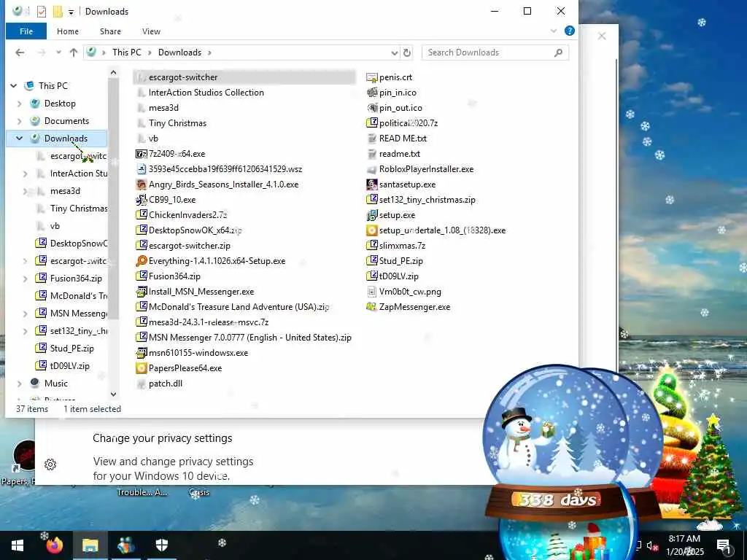This screenshot has width=747, height=560.
Task: Select the setup_undertale_1.08 installer icon
Action: pos(372,230)
